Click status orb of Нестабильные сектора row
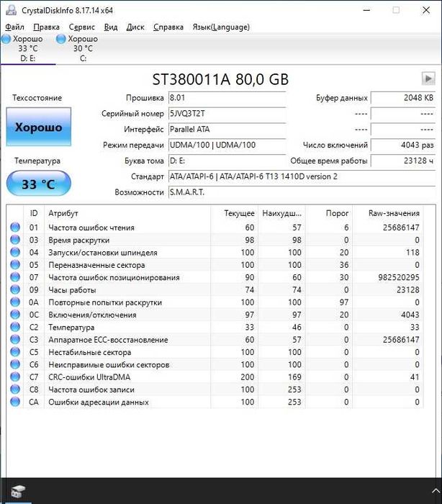442x504 pixels. [15, 352]
